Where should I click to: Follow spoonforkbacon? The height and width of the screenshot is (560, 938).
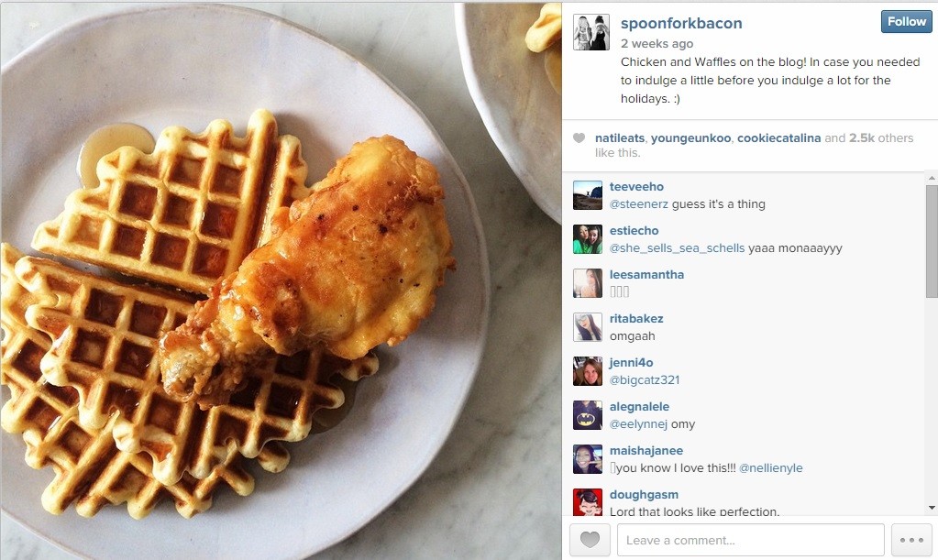click(x=906, y=21)
